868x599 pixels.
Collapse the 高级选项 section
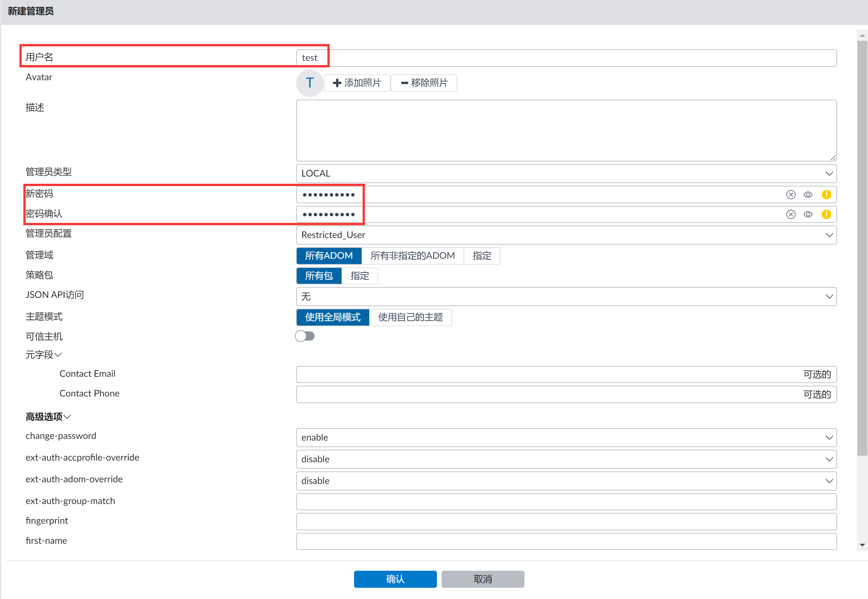pyautogui.click(x=48, y=417)
